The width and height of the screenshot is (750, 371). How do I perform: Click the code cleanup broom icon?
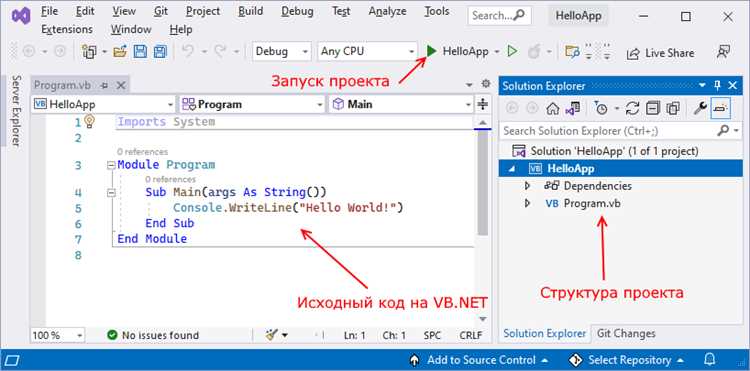coord(272,335)
